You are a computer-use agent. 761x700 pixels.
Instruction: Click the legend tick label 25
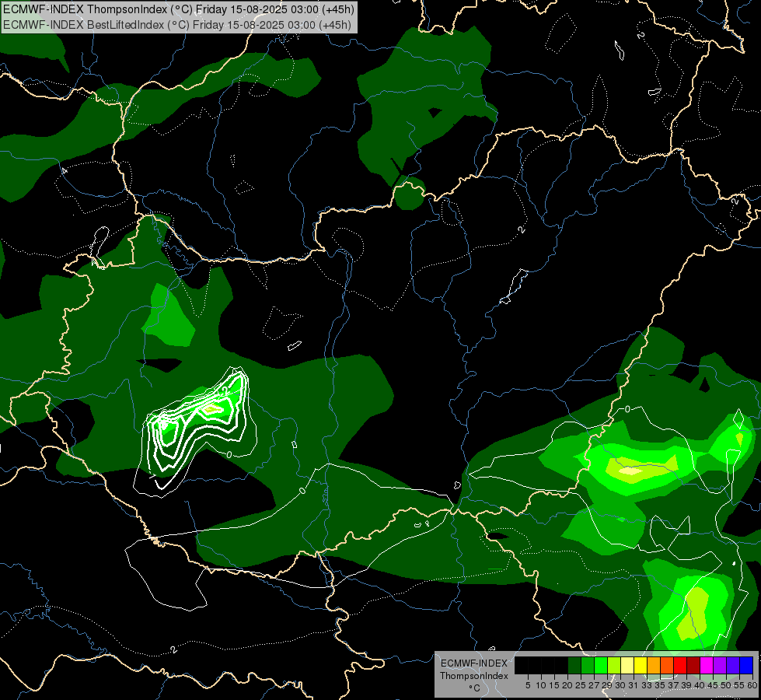point(581,685)
